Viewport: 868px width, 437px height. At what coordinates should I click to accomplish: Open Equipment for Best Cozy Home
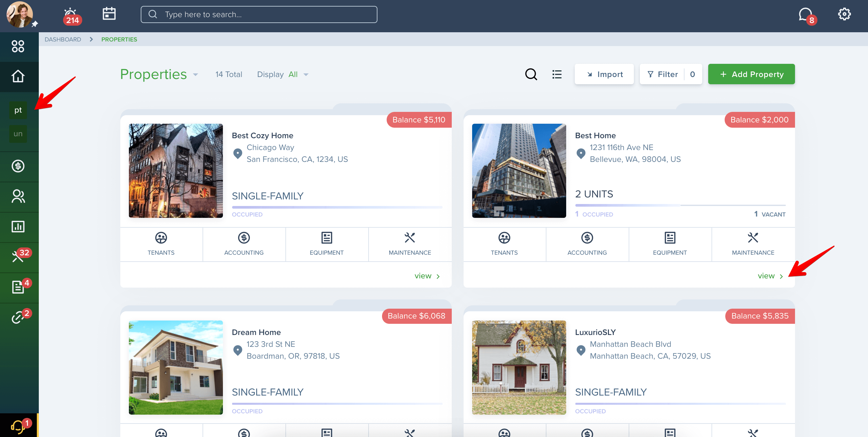click(327, 244)
